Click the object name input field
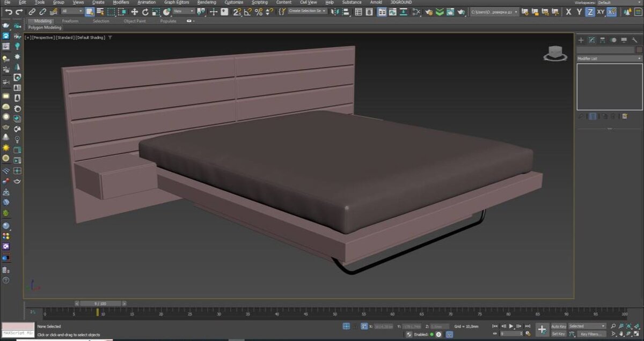The height and width of the screenshot is (341, 644). 605,50
